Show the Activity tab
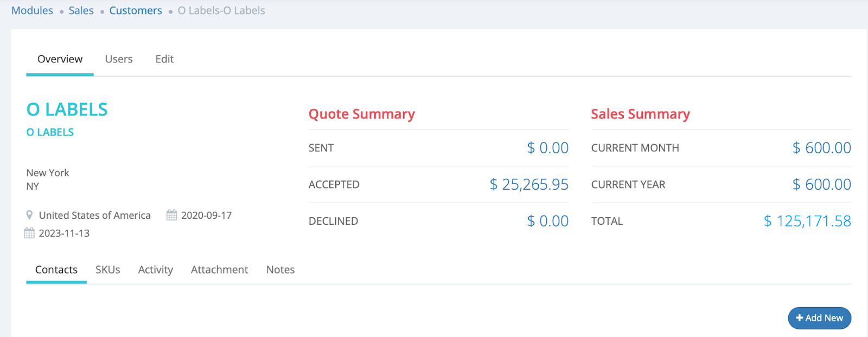 coord(156,270)
